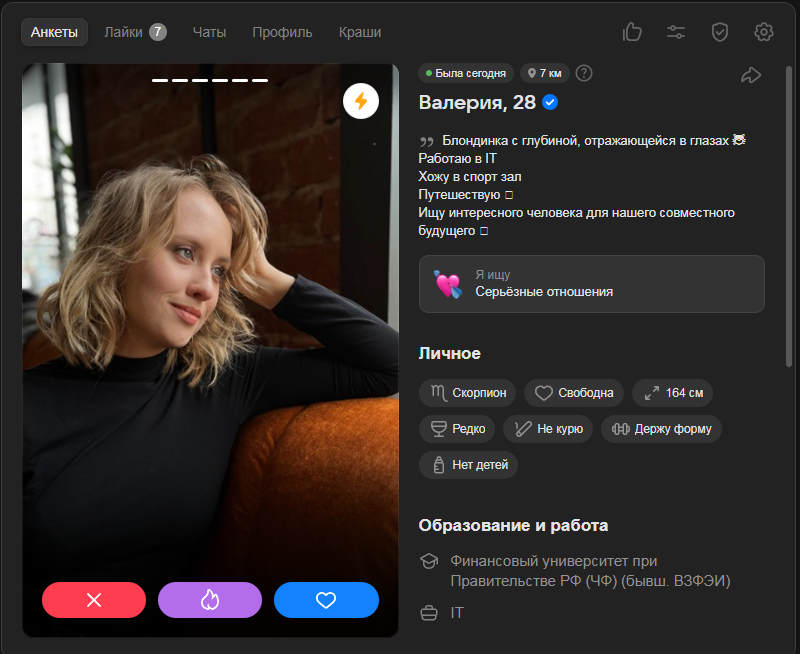Click the share arrow icon

click(750, 75)
